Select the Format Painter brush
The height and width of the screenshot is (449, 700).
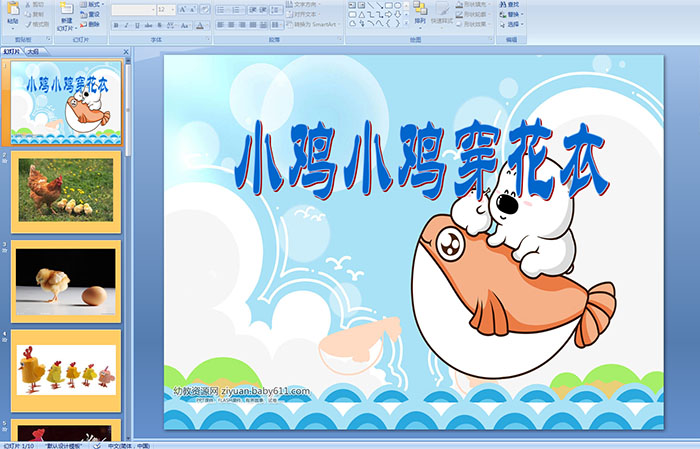point(28,24)
